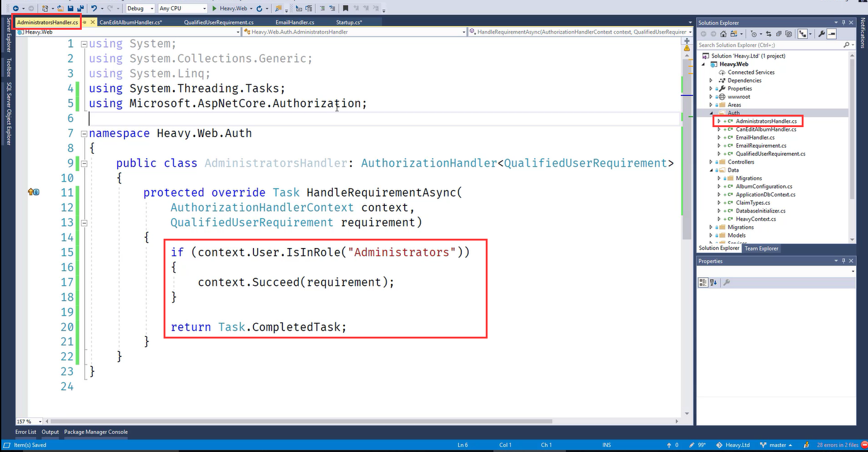Undo the last edit with the Undo arrow

pyautogui.click(x=94, y=8)
